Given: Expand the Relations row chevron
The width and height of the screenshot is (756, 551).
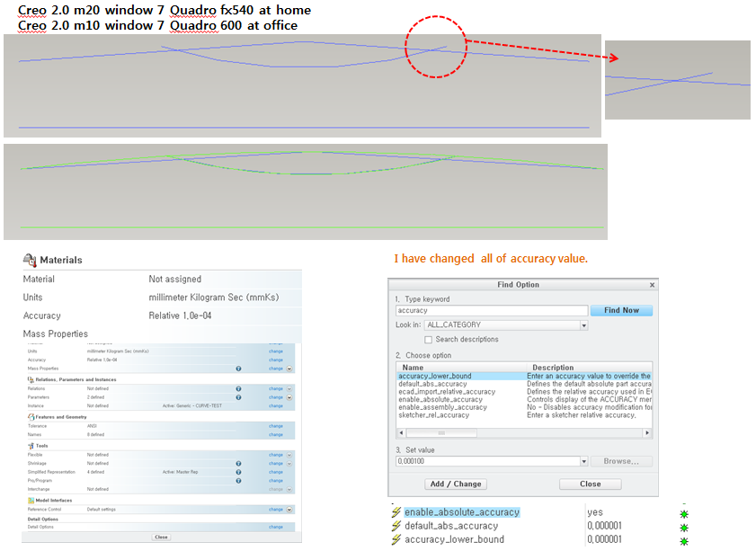Looking at the screenshot, I should point(289,389).
